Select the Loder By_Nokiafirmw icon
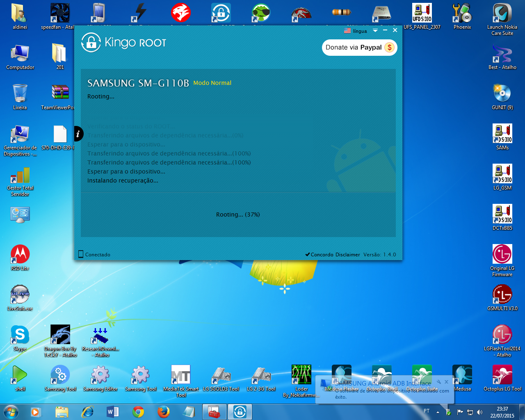Viewport: 525px width, 420px height. 301,381
